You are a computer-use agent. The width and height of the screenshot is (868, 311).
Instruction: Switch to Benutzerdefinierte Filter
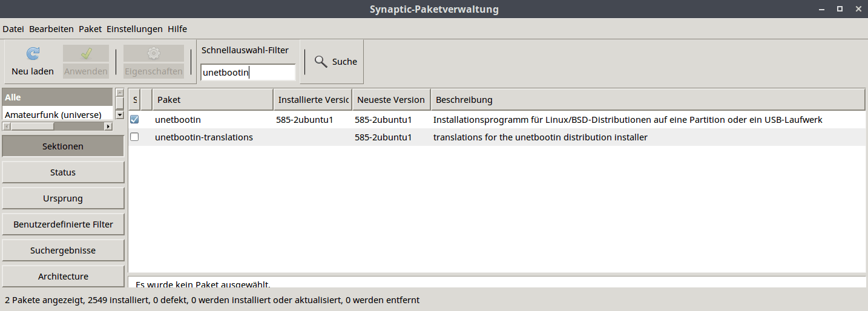63,224
